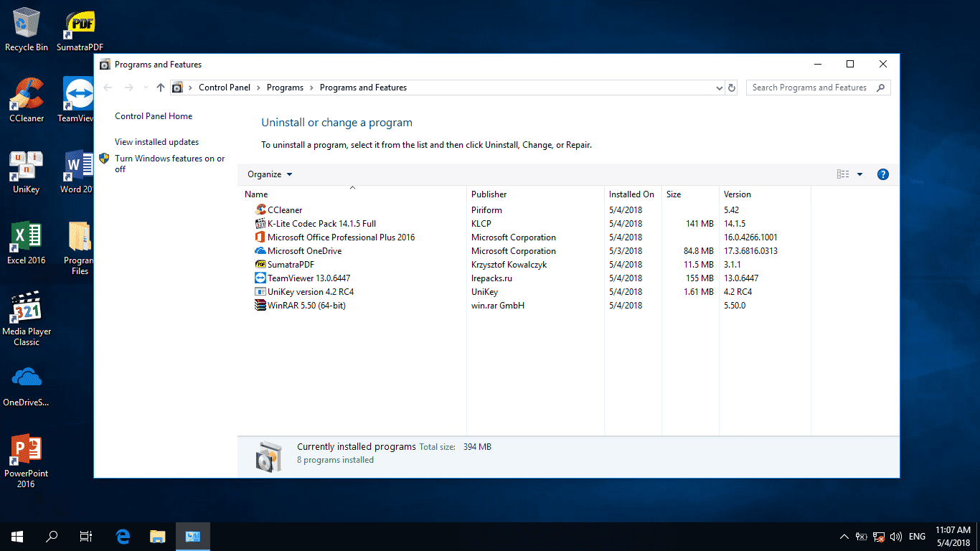Select WinRAR icon in programs list
The height and width of the screenshot is (551, 980).
(260, 306)
